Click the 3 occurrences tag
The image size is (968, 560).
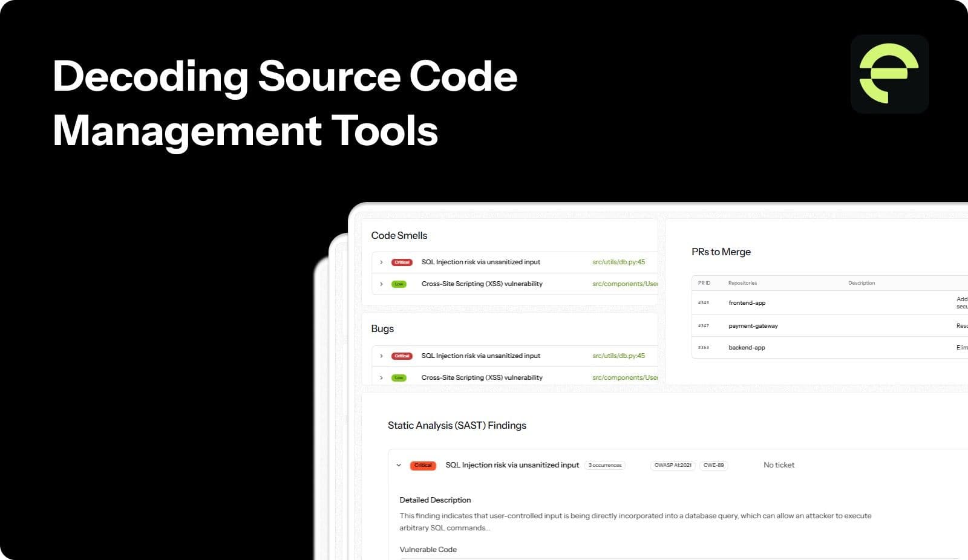tap(605, 466)
